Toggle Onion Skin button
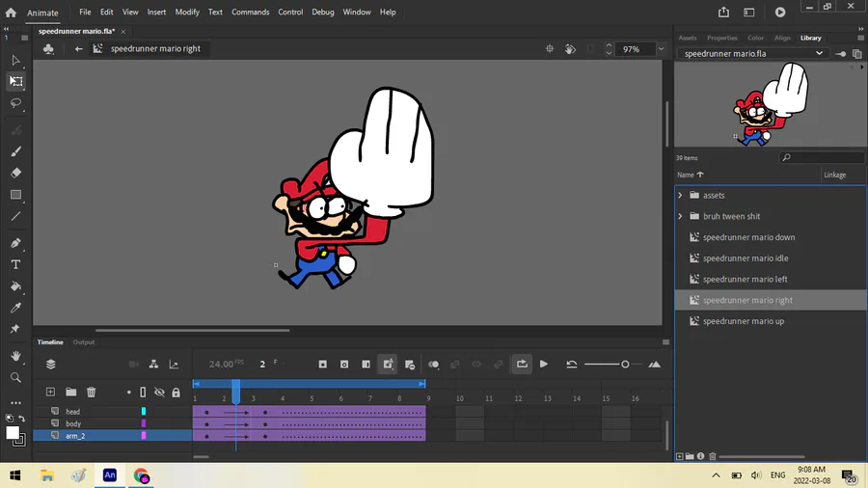The width and height of the screenshot is (868, 488). [x=433, y=364]
